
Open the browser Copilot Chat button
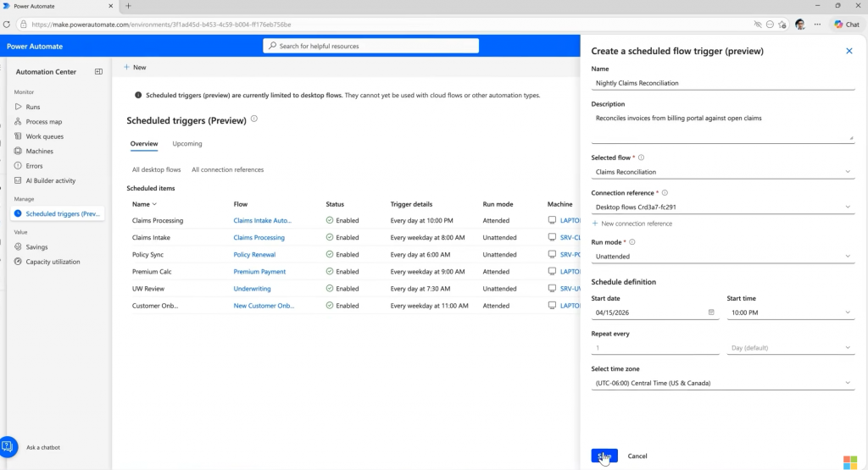coord(847,25)
